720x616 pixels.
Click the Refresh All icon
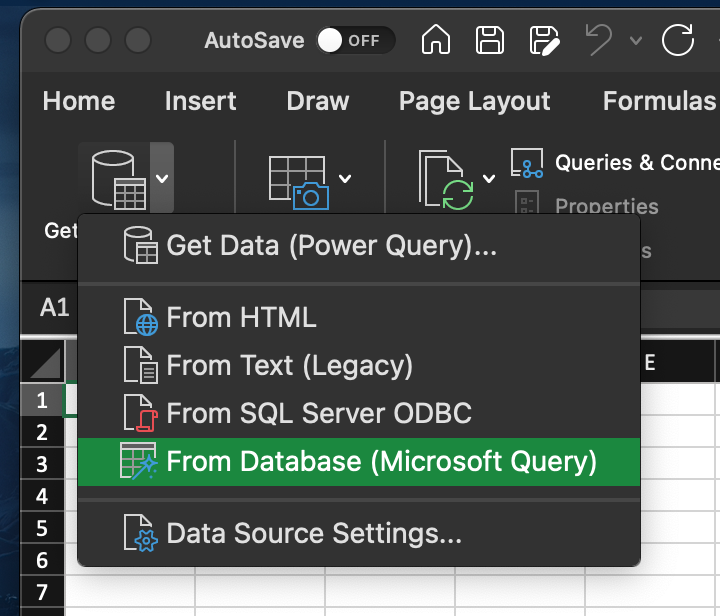click(446, 179)
